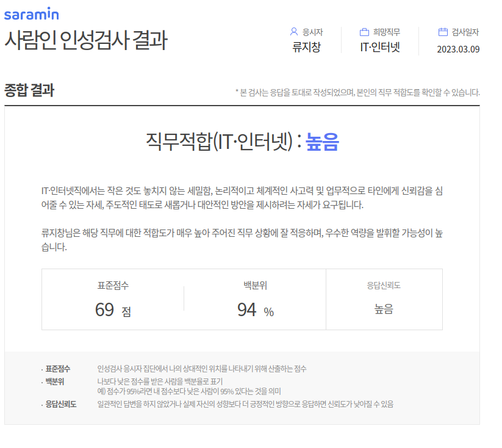
Task: Click the 직무적합(IT·인터넷) heading text
Action: click(220, 142)
